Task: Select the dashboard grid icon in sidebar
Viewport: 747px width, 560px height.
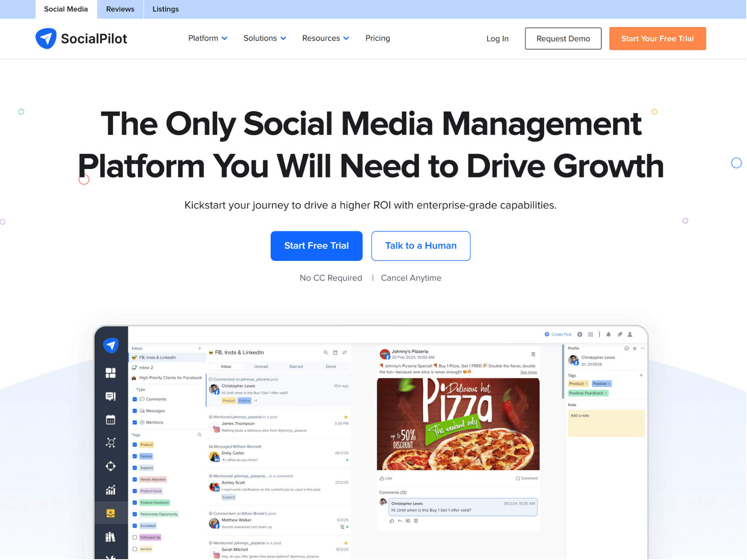Action: 111,373
